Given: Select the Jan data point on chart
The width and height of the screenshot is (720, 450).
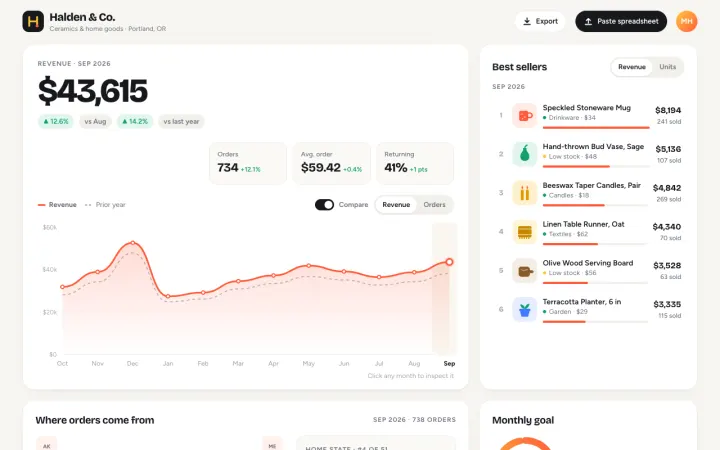Looking at the screenshot, I should [x=168, y=297].
